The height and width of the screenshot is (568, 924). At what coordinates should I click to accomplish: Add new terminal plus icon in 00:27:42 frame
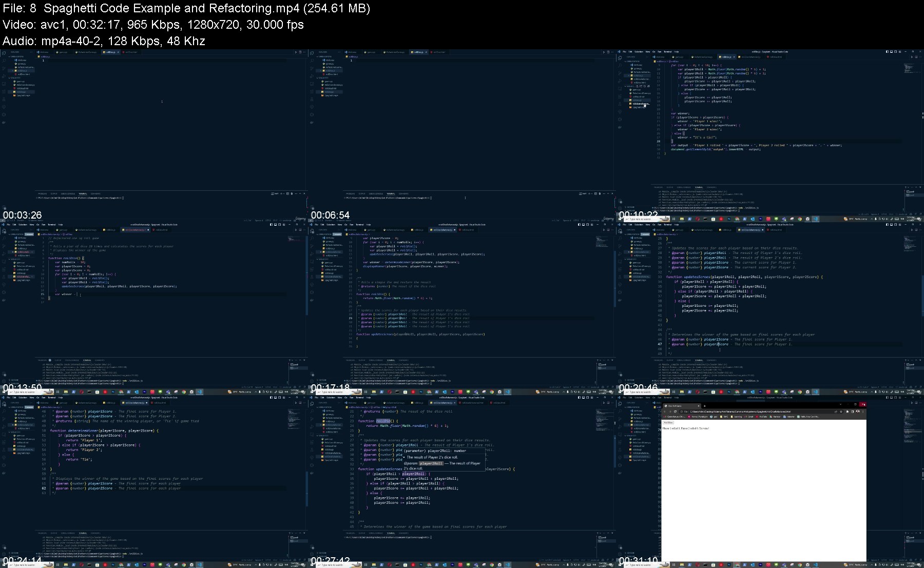click(598, 533)
